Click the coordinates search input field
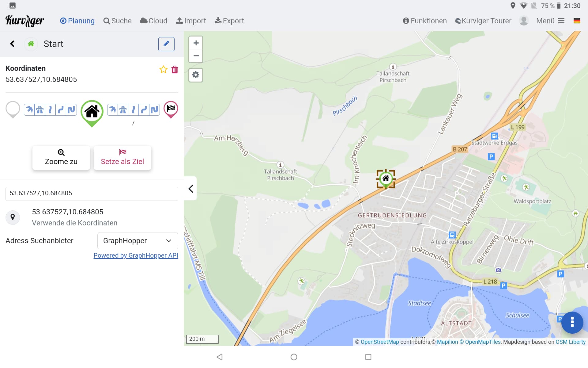Screen dimensions: 588x368 [x=92, y=194]
